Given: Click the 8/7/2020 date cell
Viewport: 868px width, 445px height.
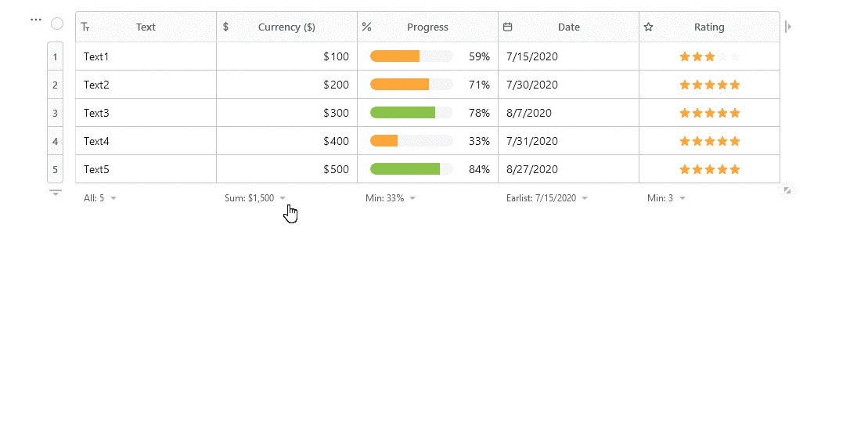Looking at the screenshot, I should coord(568,113).
